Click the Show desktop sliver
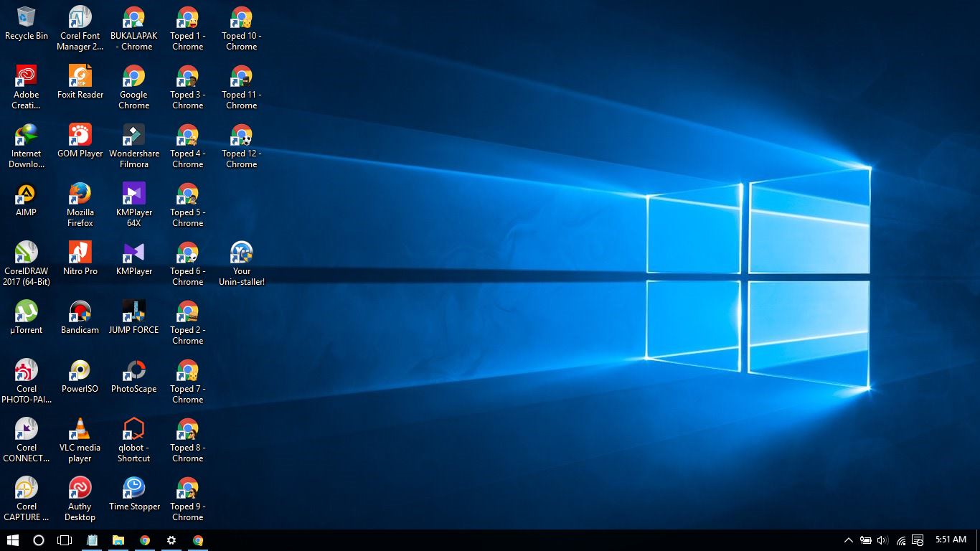Image resolution: width=980 pixels, height=551 pixels. coord(977,540)
